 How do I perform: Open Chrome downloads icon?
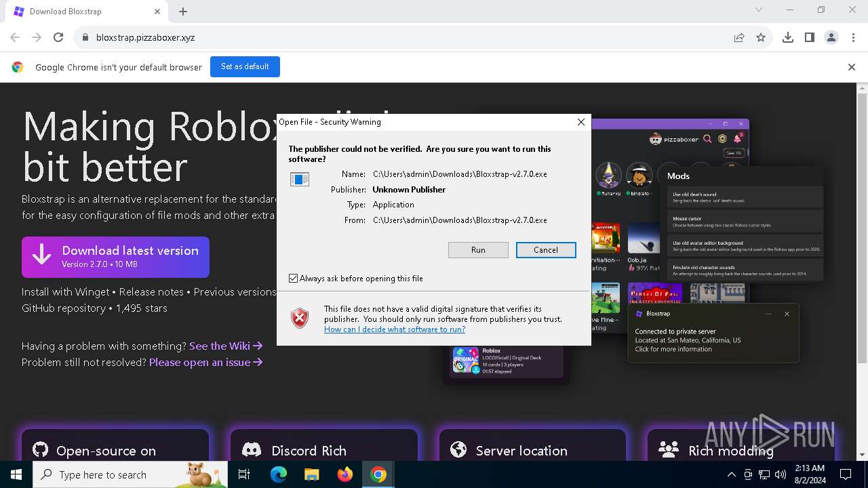788,37
